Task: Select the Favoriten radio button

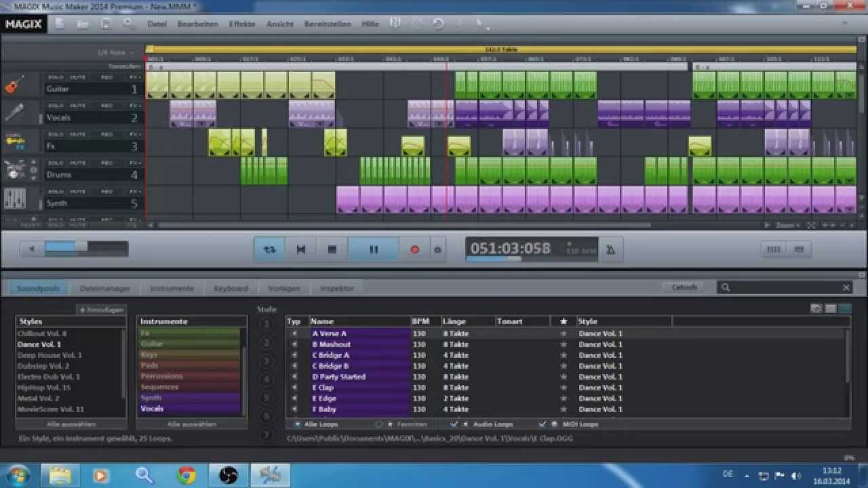Action: 379,424
